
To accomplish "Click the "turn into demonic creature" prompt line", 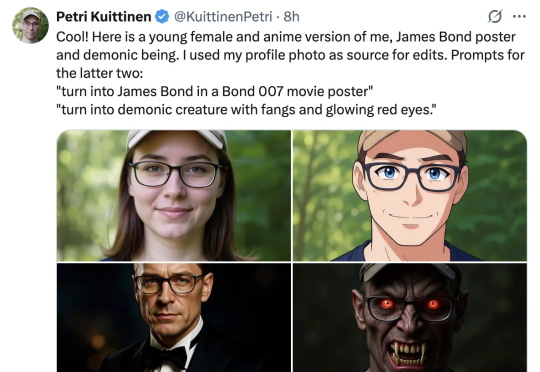I will 246,110.
